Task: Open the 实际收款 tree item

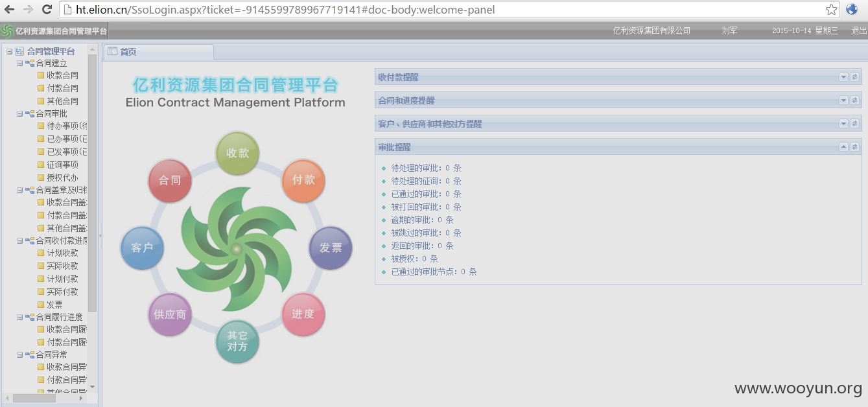Action: pos(62,266)
